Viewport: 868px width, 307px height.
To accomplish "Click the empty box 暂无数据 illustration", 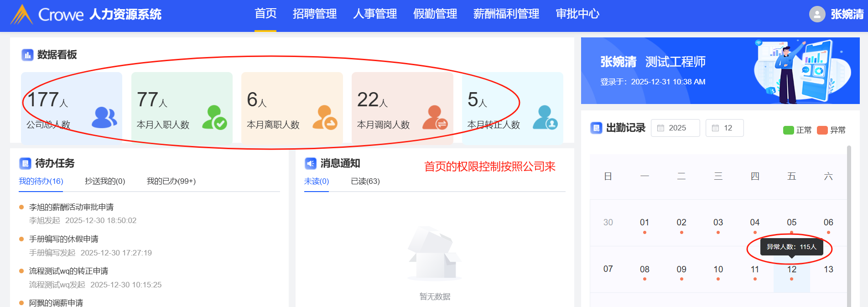I will (435, 254).
